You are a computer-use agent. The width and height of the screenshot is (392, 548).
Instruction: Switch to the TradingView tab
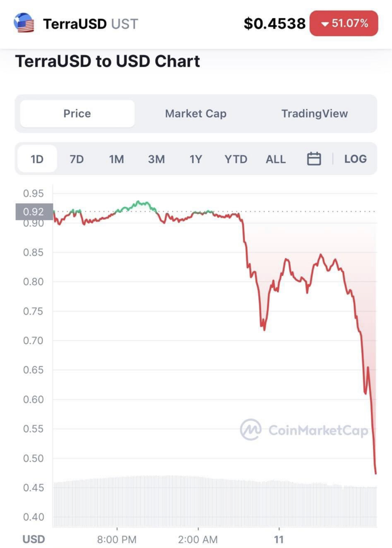click(x=315, y=114)
